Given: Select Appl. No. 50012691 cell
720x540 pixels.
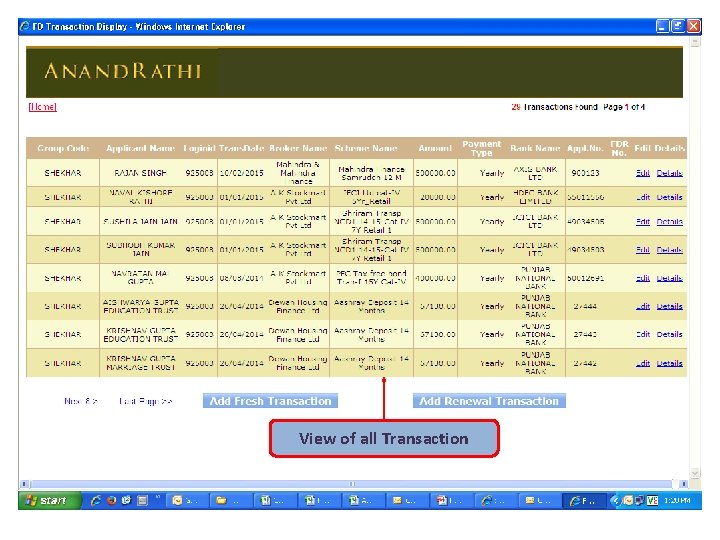Looking at the screenshot, I should coord(585,278).
